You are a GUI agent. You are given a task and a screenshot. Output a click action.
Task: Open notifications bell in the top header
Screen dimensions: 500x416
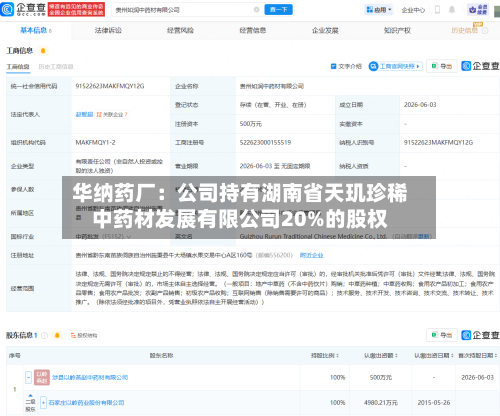(x=452, y=10)
